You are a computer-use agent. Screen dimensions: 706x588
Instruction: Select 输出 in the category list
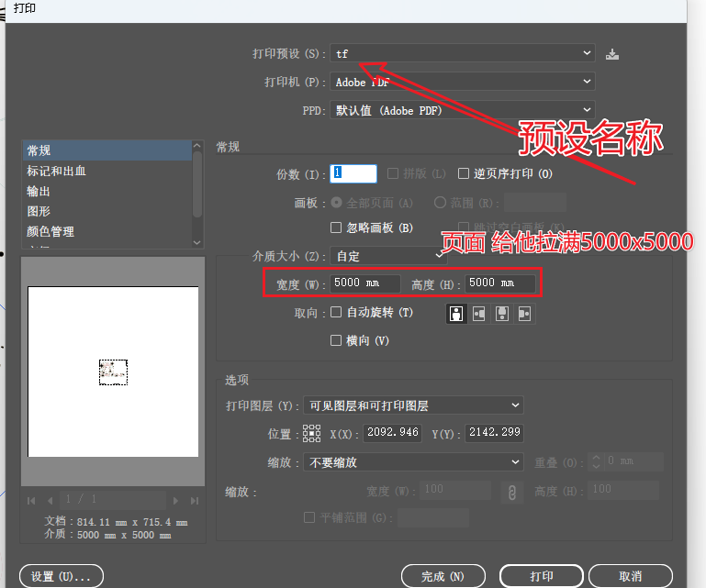[x=39, y=192]
